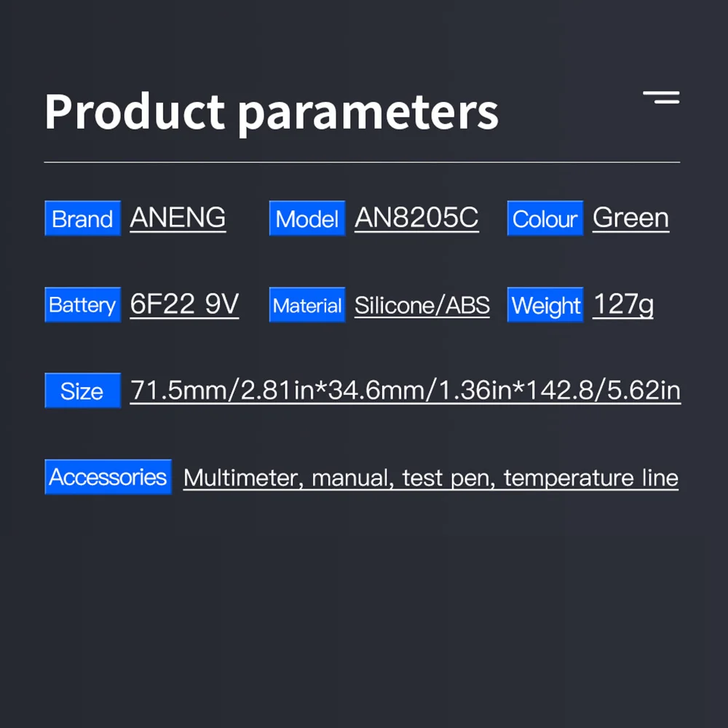Click the 127g weight value

[623, 304]
